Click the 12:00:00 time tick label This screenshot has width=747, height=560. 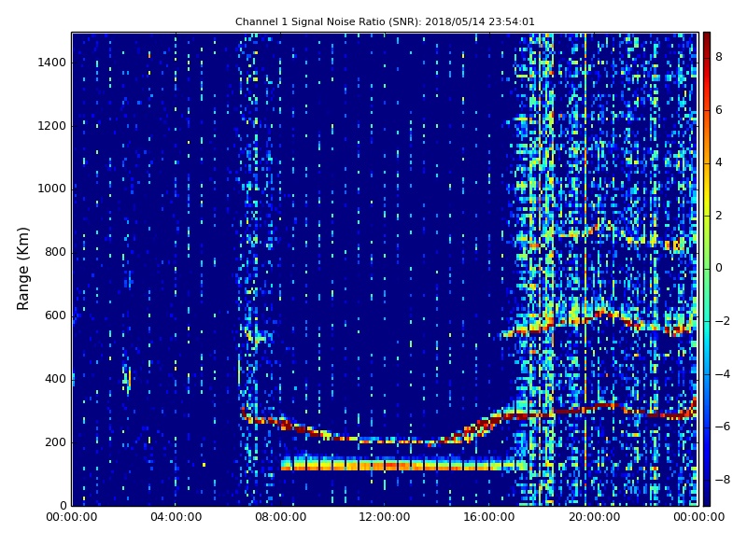point(385,517)
